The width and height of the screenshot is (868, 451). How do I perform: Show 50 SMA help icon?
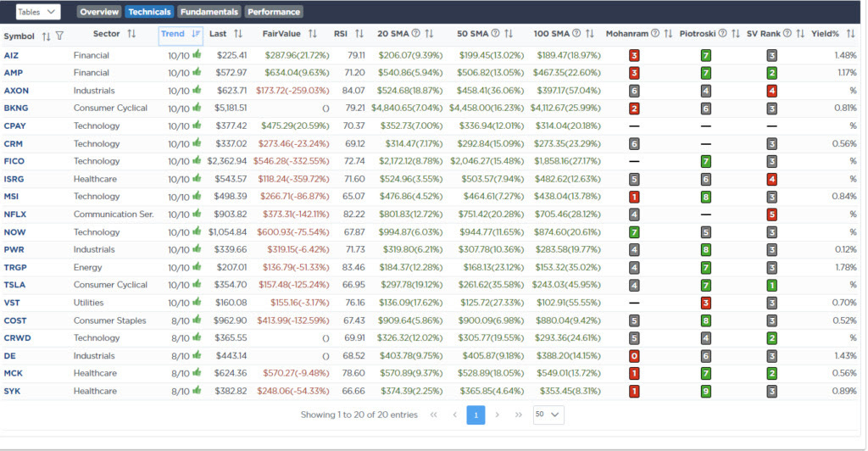point(495,34)
